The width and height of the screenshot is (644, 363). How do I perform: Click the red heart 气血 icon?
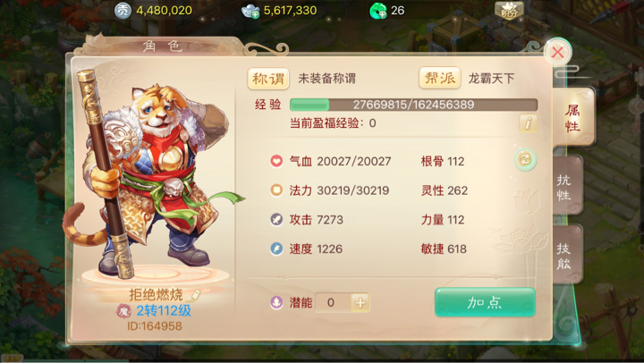[x=276, y=161]
